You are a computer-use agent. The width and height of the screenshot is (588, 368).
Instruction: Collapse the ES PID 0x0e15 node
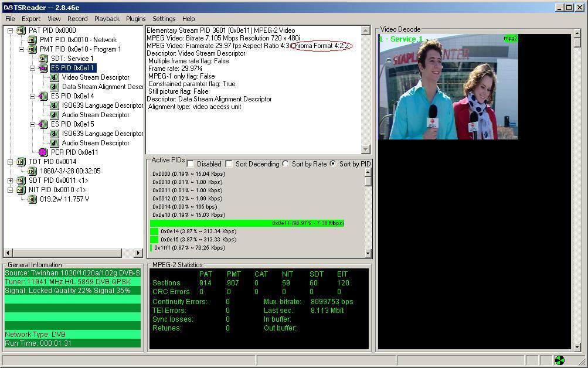point(33,124)
